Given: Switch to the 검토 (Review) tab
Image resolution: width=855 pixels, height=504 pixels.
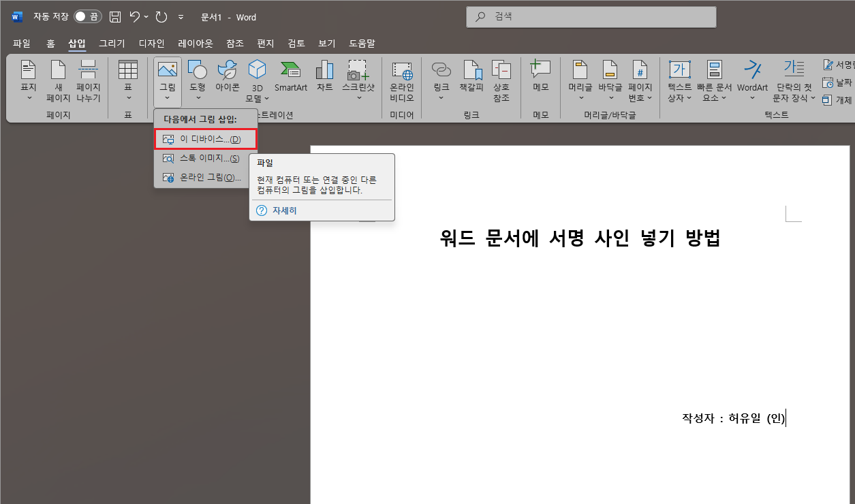Looking at the screenshot, I should tap(296, 44).
